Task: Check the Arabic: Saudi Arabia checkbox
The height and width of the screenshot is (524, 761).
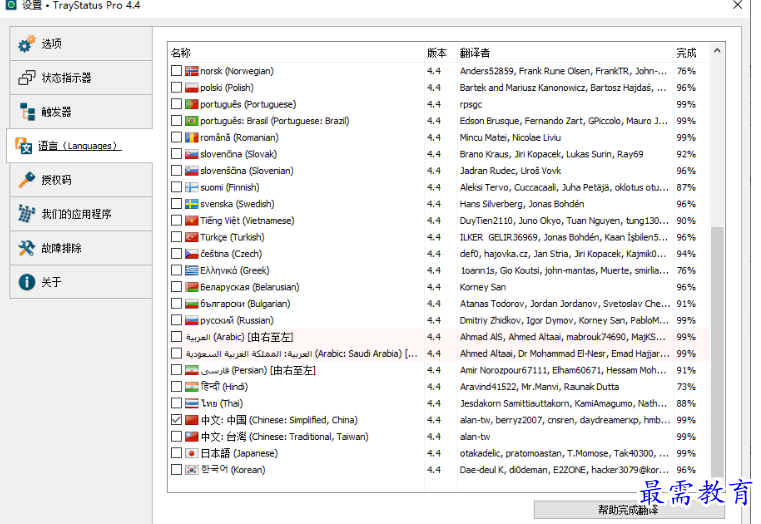Action: (x=176, y=354)
